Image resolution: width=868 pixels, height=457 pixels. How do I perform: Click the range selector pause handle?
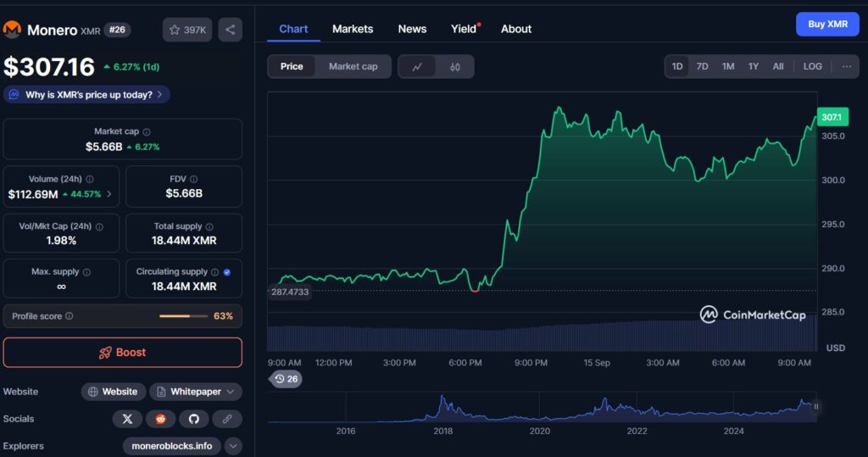click(816, 407)
